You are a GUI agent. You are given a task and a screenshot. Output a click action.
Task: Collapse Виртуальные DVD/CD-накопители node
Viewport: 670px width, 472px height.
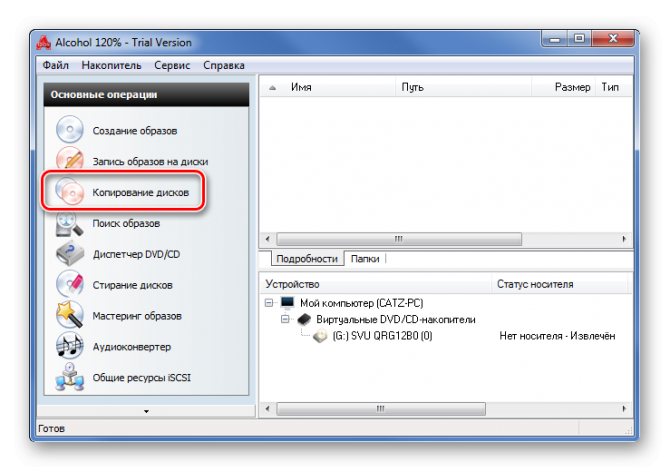tap(285, 319)
